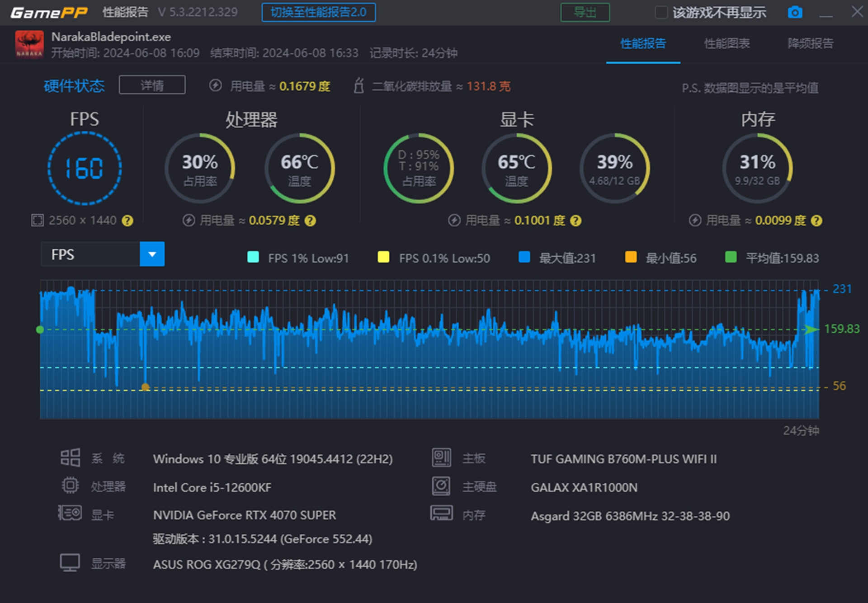
Task: Click the CO2 emission bottle icon
Action: (x=359, y=85)
